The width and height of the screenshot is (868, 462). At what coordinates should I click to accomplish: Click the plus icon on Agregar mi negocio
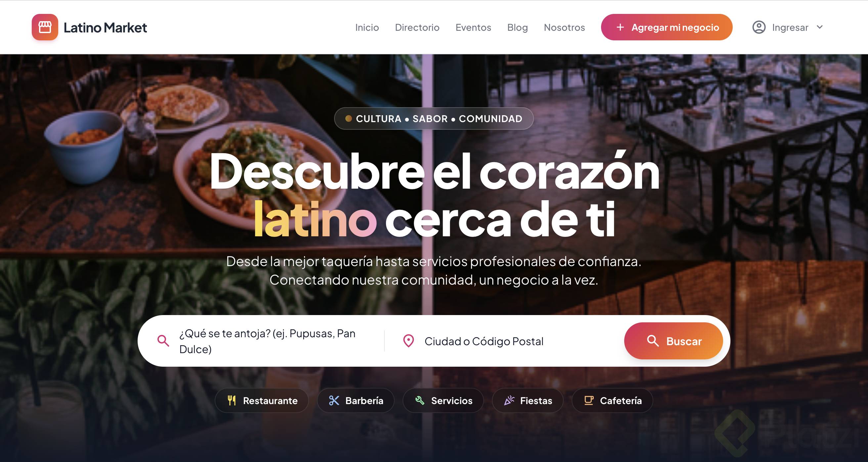coord(620,27)
